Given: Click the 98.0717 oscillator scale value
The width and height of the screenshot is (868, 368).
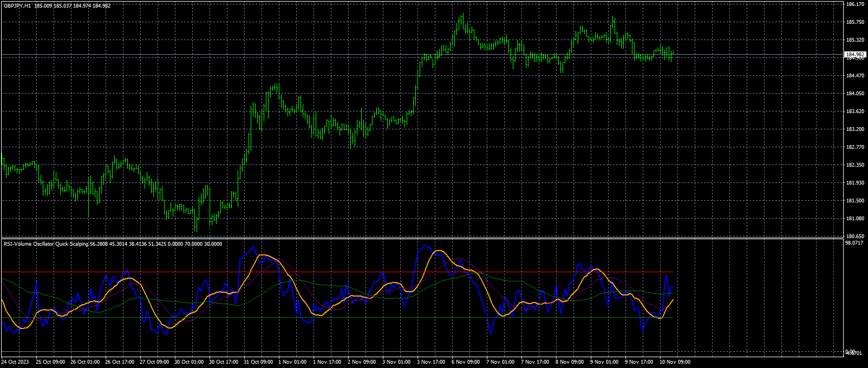Looking at the screenshot, I should point(854,244).
